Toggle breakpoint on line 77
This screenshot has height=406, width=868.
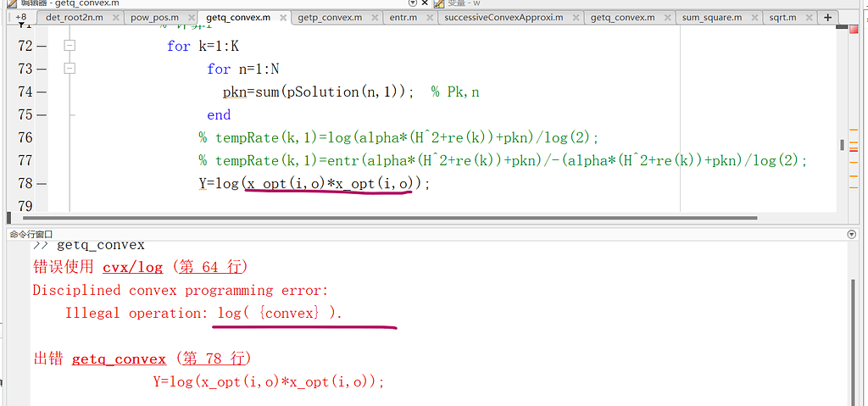[42, 161]
